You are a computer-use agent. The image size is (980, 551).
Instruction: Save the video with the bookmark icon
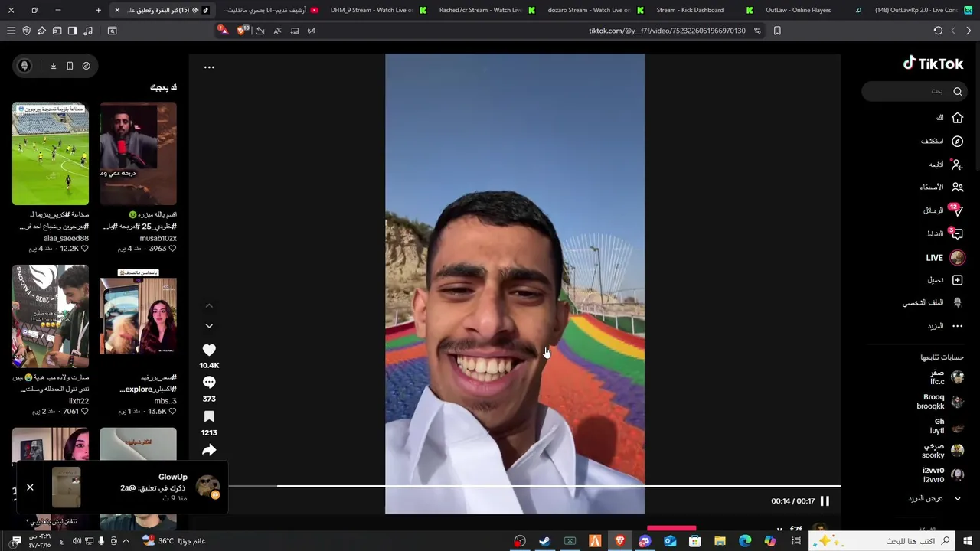[x=209, y=416]
